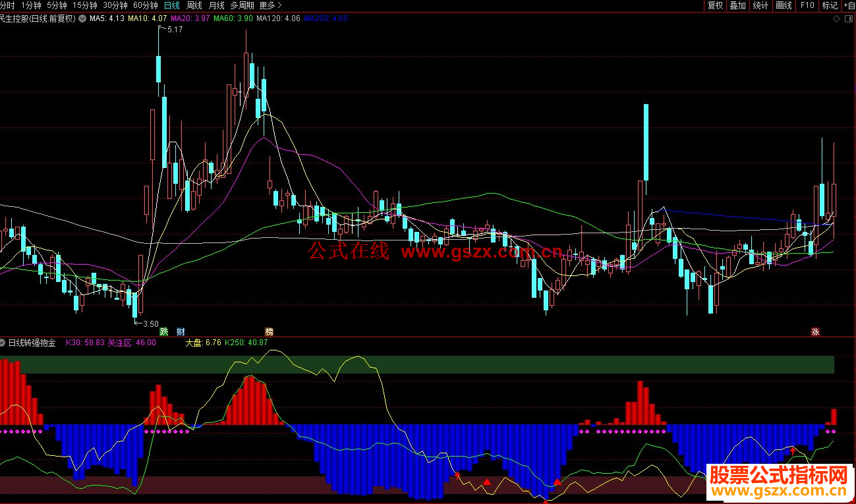Screen dimensions: 856x504
Task: Open the 60分钟 chart period
Action: [145, 5]
